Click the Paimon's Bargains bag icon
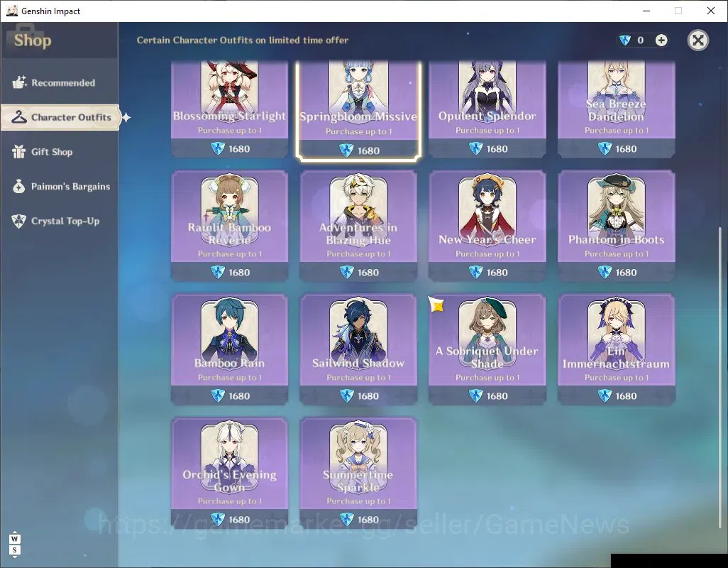Viewport: 728px width, 568px height. [x=19, y=186]
